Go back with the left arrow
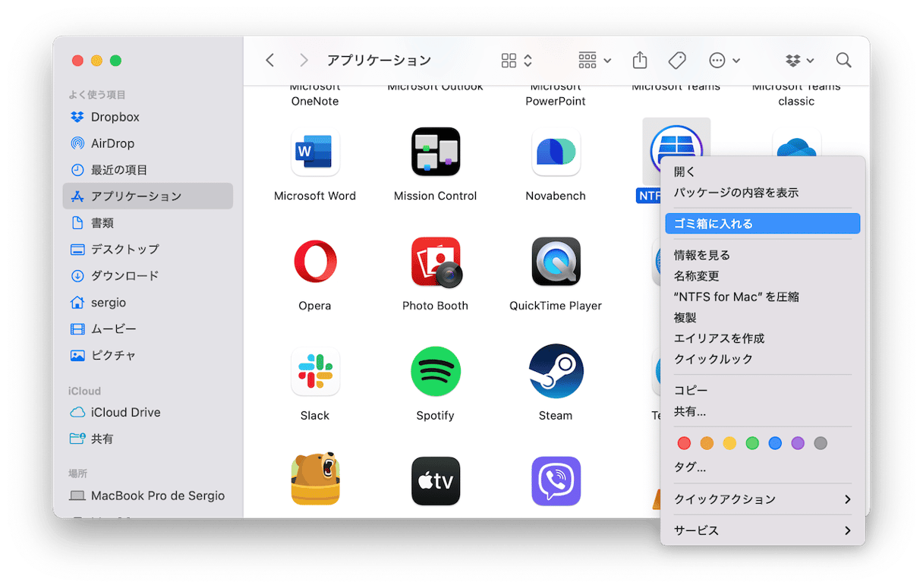 [269, 60]
